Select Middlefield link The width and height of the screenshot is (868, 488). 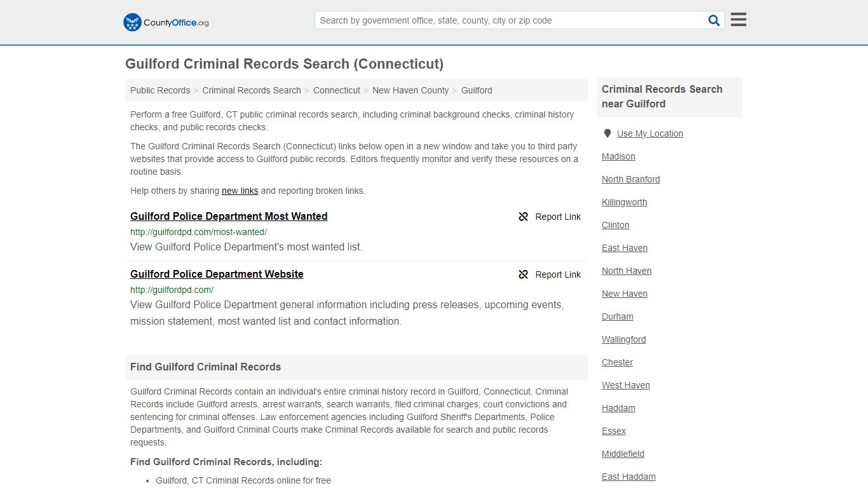tap(623, 454)
